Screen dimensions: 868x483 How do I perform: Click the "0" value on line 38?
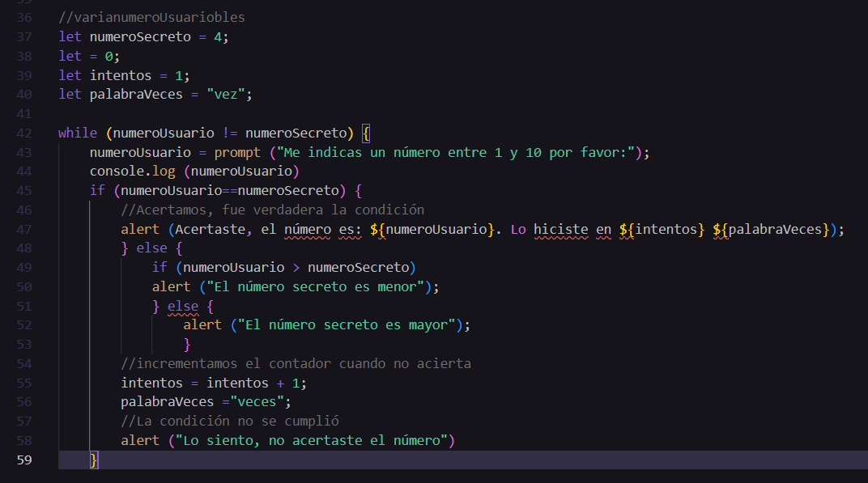pos(108,57)
